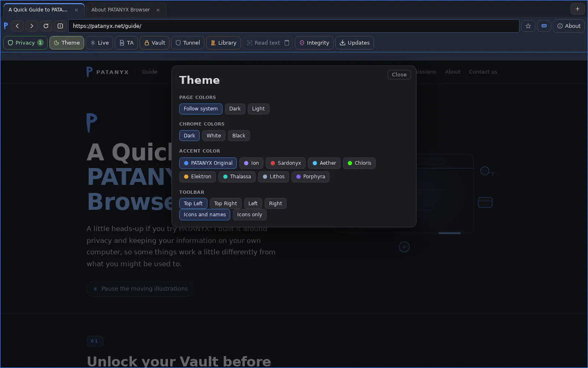Pick the Aether accent color
588x368 pixels.
pos(324,163)
